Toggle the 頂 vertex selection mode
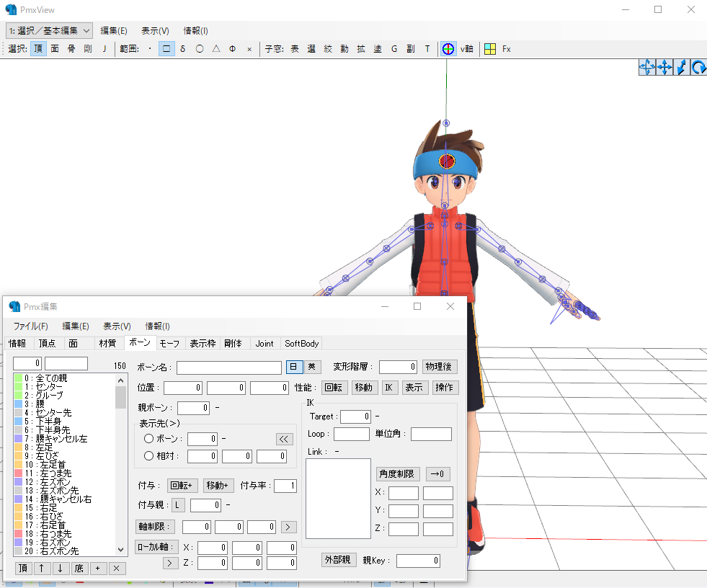The image size is (707, 588). pyautogui.click(x=38, y=49)
